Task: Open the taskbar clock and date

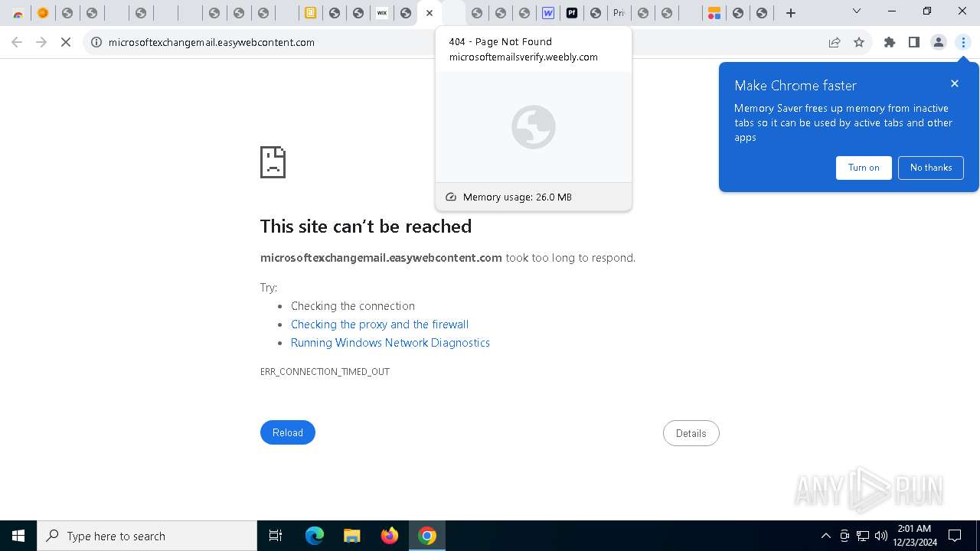Action: click(914, 536)
